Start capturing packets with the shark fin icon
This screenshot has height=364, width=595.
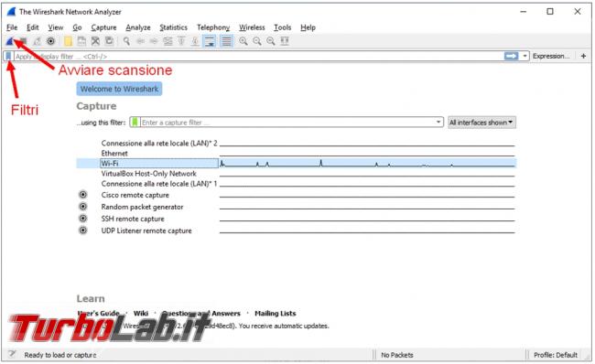pyautogui.click(x=10, y=40)
